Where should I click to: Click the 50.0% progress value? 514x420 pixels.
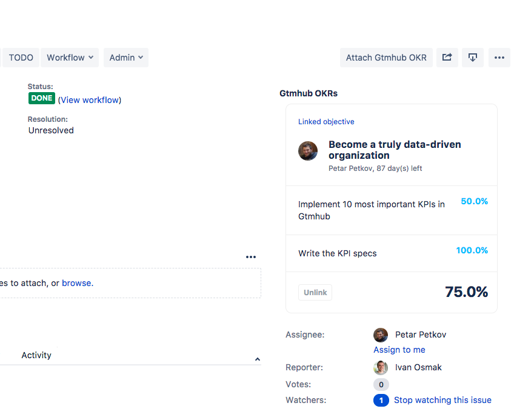(475, 201)
